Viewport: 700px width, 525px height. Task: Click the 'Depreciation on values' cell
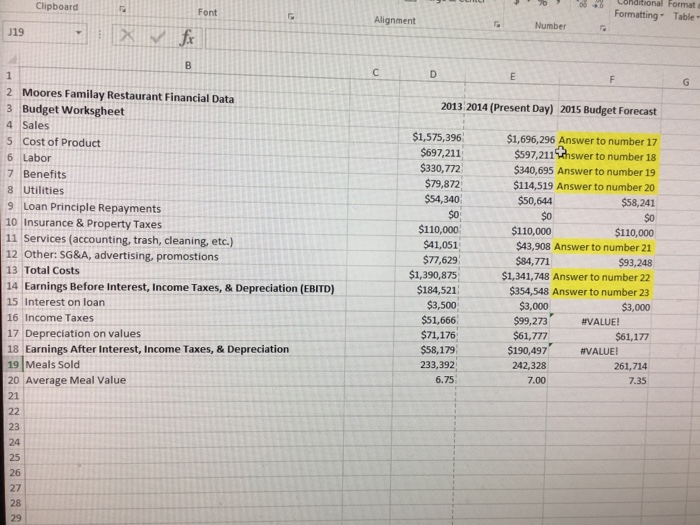(83, 333)
